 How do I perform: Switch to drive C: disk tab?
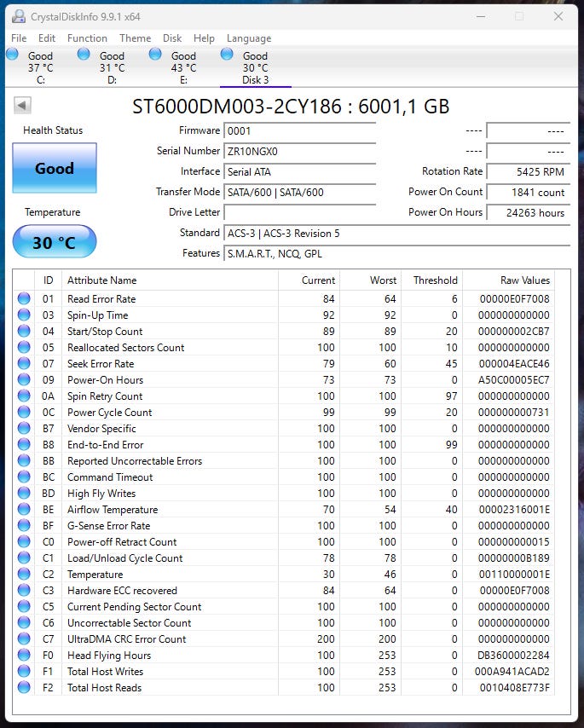coord(40,68)
